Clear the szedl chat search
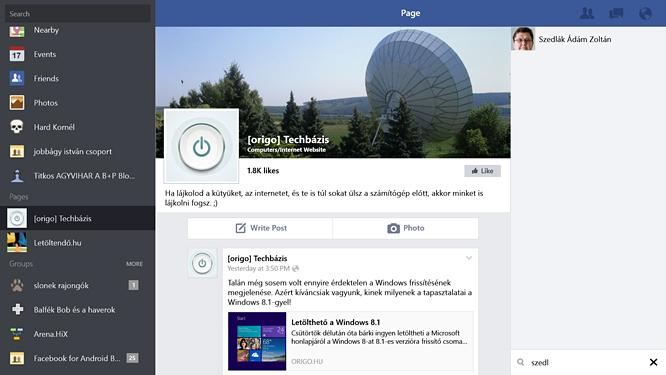The image size is (666, 375). point(653,362)
